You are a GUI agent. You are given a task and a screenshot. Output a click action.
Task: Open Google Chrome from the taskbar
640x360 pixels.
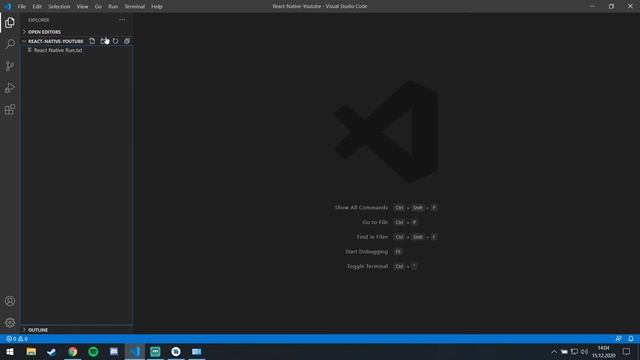tap(73, 351)
